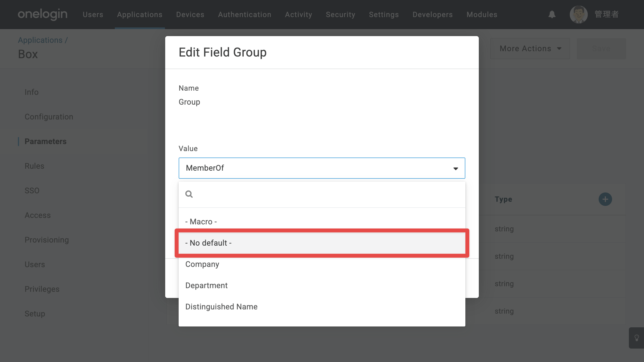Click the Type column header
644x362 pixels.
click(x=503, y=199)
